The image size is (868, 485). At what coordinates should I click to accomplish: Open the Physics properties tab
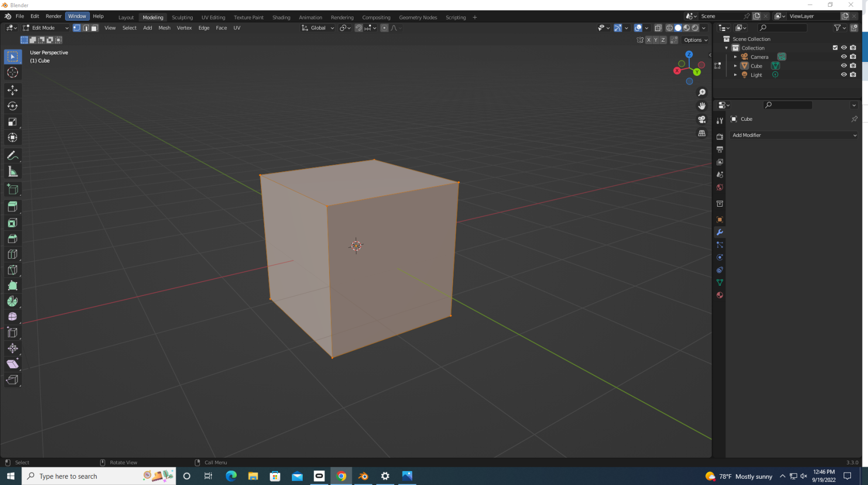point(720,257)
